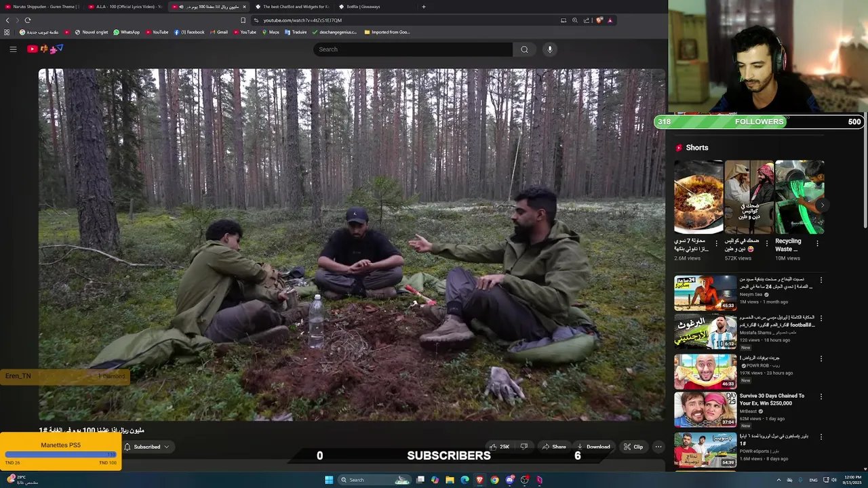Open Maps bookmark
Image resolution: width=868 pixels, height=488 pixels.
pyautogui.click(x=271, y=32)
